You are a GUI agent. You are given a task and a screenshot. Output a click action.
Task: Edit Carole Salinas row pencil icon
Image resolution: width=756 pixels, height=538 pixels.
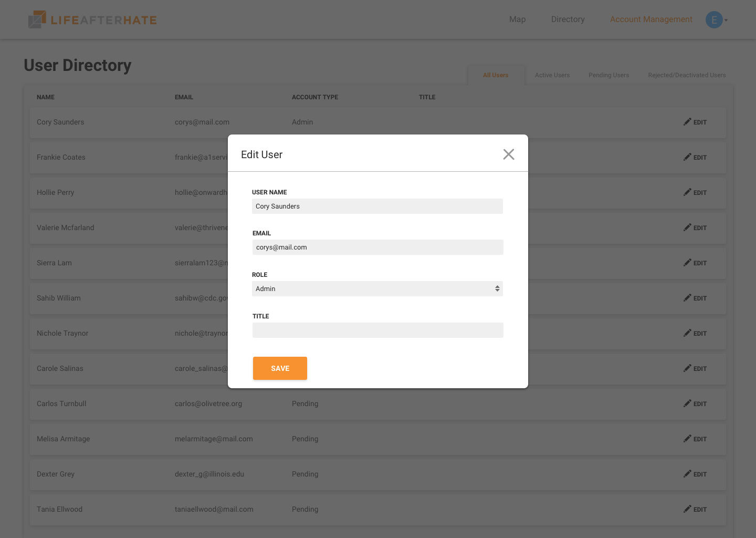(687, 368)
